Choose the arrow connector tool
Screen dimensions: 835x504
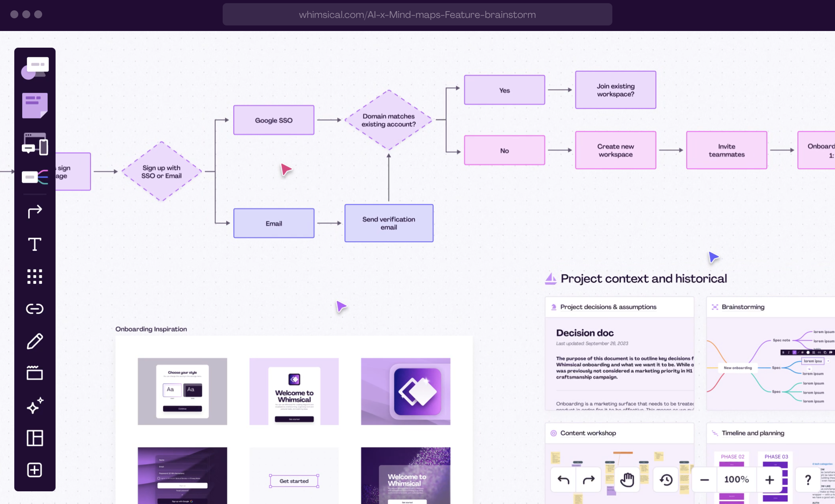35,211
